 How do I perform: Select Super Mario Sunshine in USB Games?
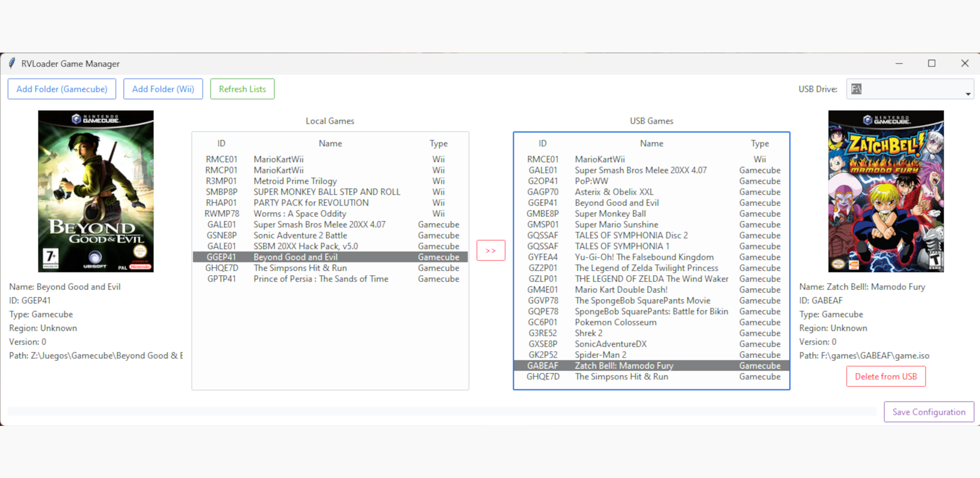pyautogui.click(x=616, y=225)
